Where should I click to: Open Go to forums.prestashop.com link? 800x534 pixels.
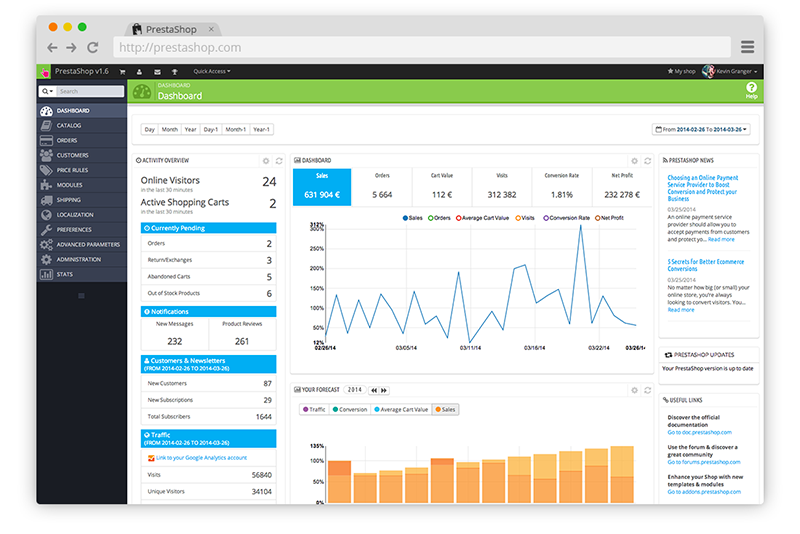[704, 462]
